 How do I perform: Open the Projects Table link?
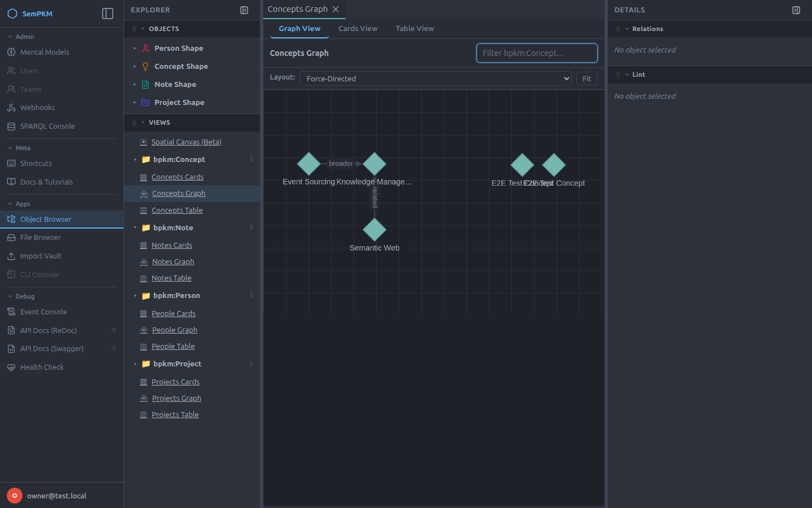175,415
